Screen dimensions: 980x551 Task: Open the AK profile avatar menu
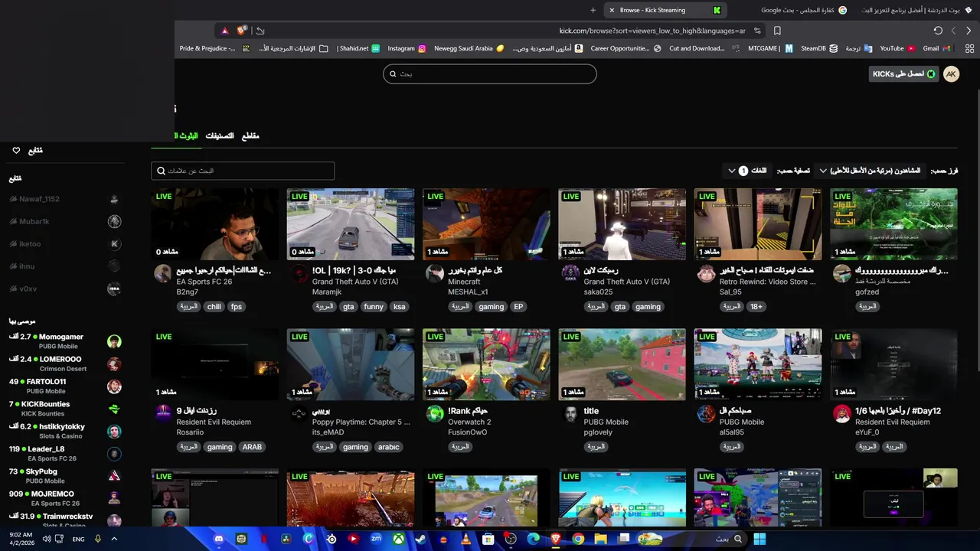point(951,74)
